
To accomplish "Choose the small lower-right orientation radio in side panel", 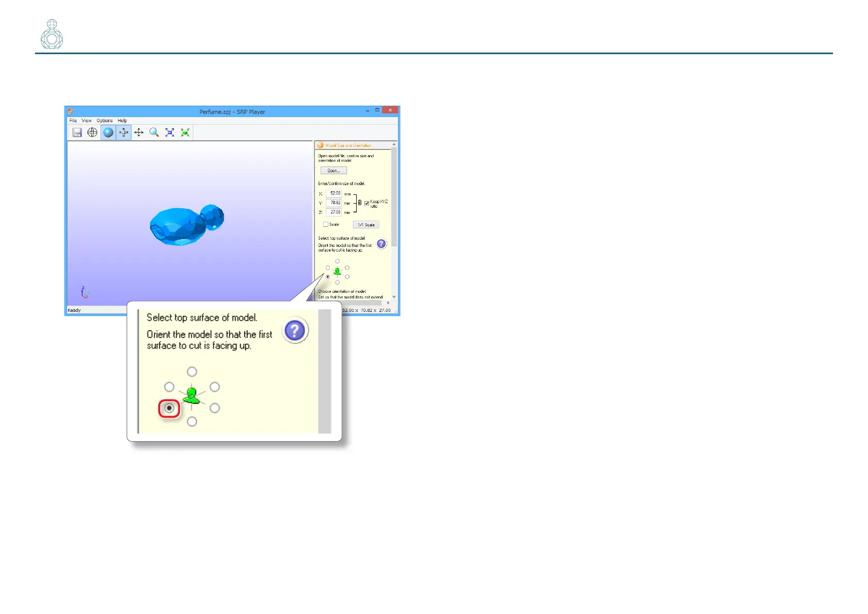I will tap(347, 277).
